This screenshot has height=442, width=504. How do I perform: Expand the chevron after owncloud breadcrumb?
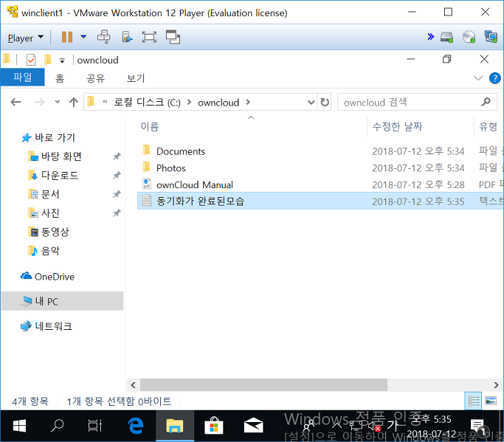pyautogui.click(x=248, y=103)
